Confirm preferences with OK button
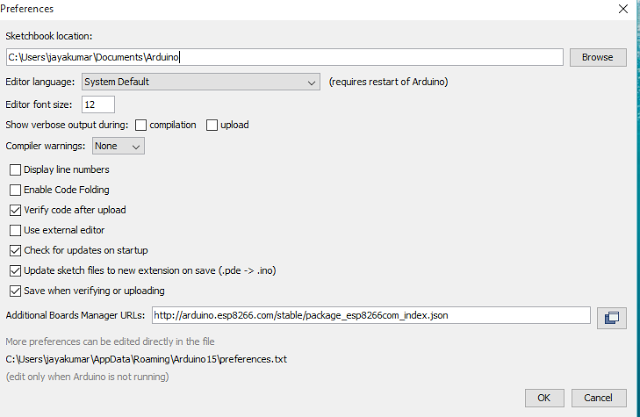The height and width of the screenshot is (417, 640). (x=543, y=397)
